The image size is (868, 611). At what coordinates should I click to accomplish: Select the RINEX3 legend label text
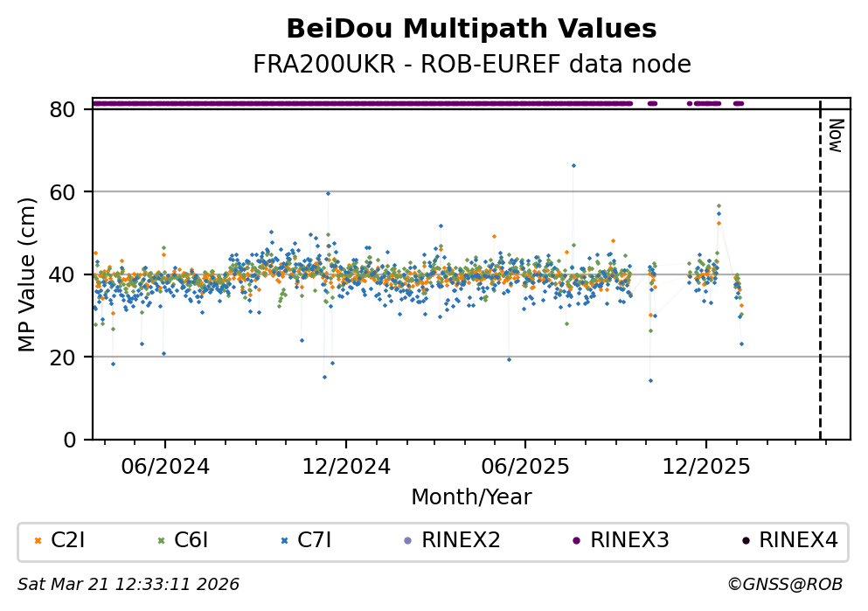(x=629, y=541)
